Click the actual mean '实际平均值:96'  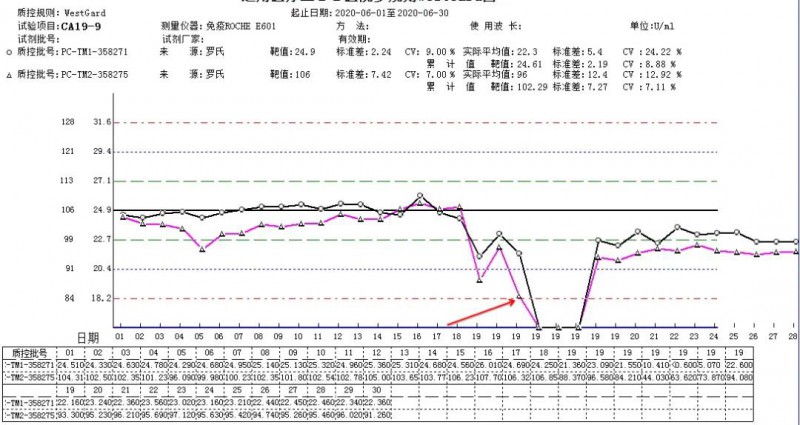click(494, 75)
